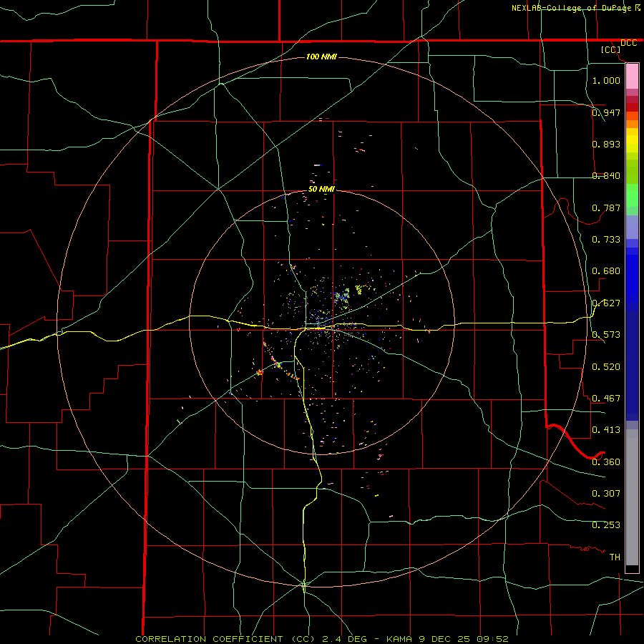Select the [CC] legend unit label
The image size is (644, 644).
611,49
